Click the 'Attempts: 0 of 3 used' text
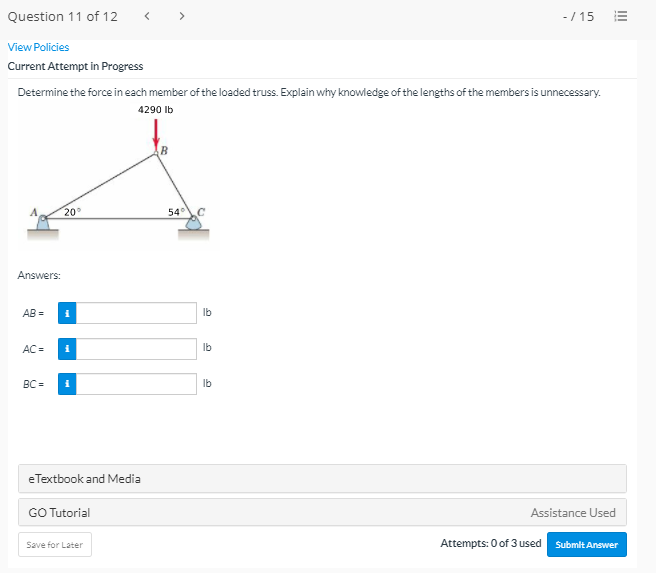Viewport: 656px width, 573px height. [491, 543]
